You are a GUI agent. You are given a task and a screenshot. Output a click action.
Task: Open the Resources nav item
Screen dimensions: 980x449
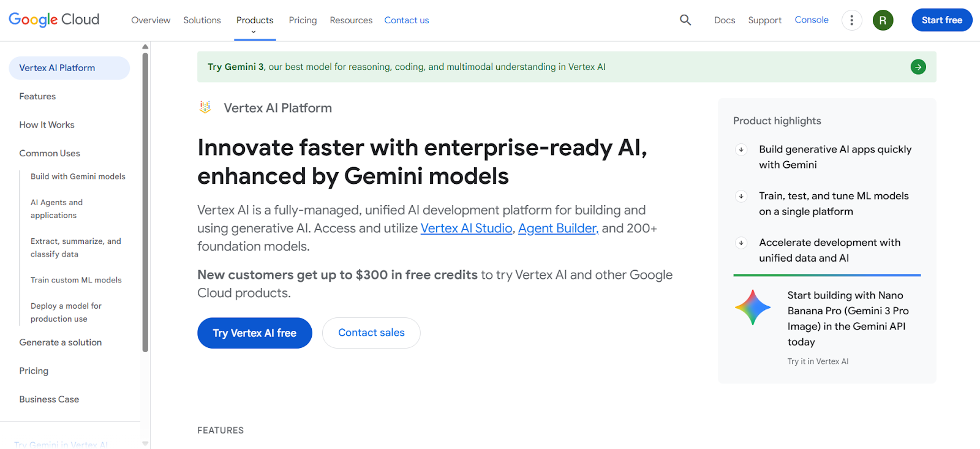coord(351,20)
